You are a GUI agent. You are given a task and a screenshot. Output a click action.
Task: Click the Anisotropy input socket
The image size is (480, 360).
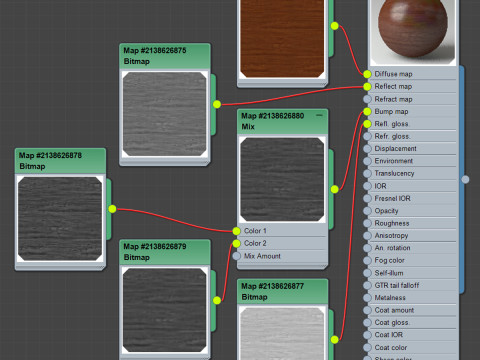367,236
